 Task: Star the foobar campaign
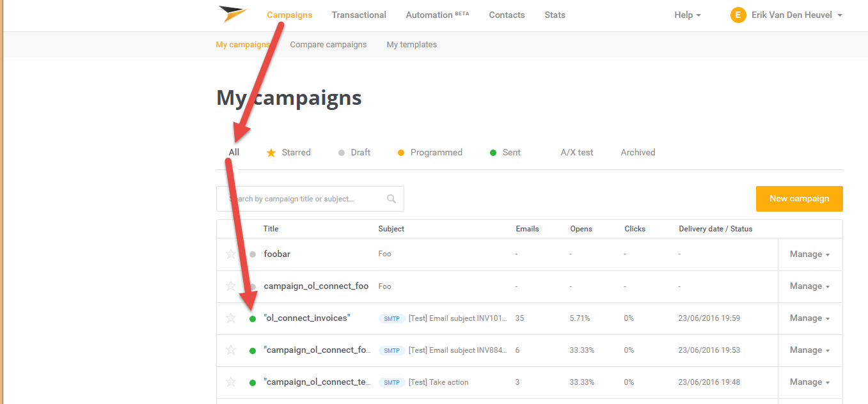pyautogui.click(x=231, y=254)
